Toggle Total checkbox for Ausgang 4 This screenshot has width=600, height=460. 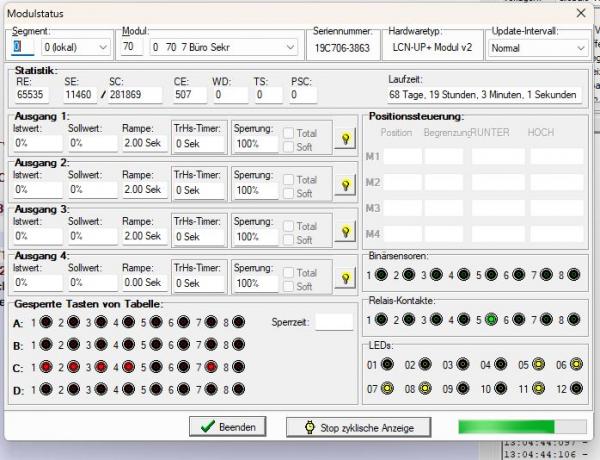pyautogui.click(x=288, y=272)
